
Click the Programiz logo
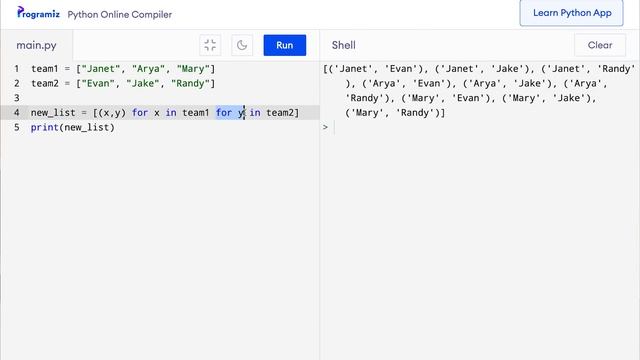click(38, 13)
